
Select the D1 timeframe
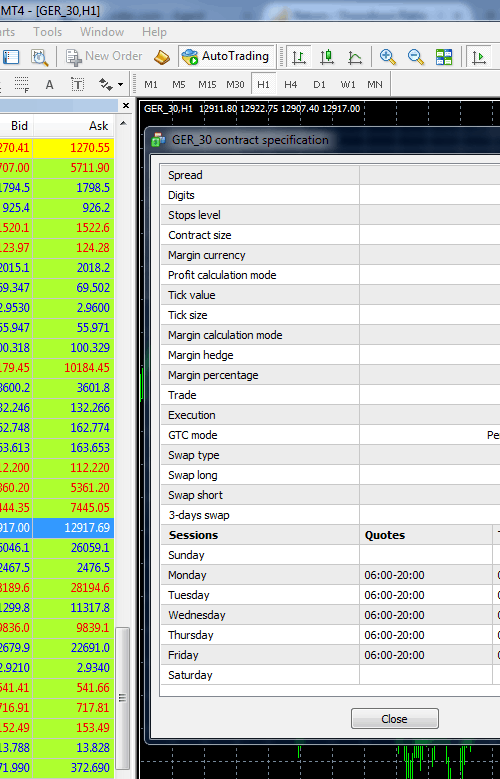319,84
